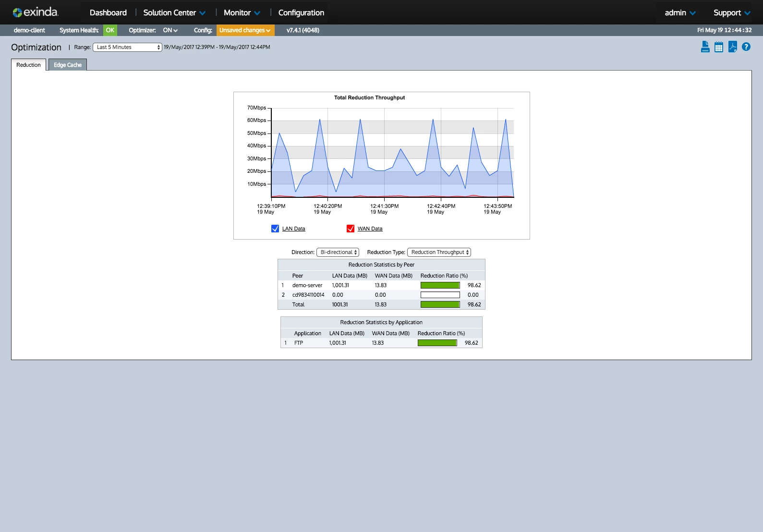Export the report as PDF
The width and height of the screenshot is (763, 532).
(x=732, y=47)
